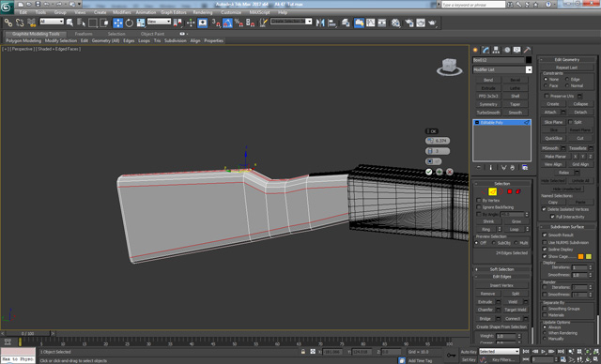Toggle Smooth Result checkbox
601x364 pixels.
coord(545,235)
